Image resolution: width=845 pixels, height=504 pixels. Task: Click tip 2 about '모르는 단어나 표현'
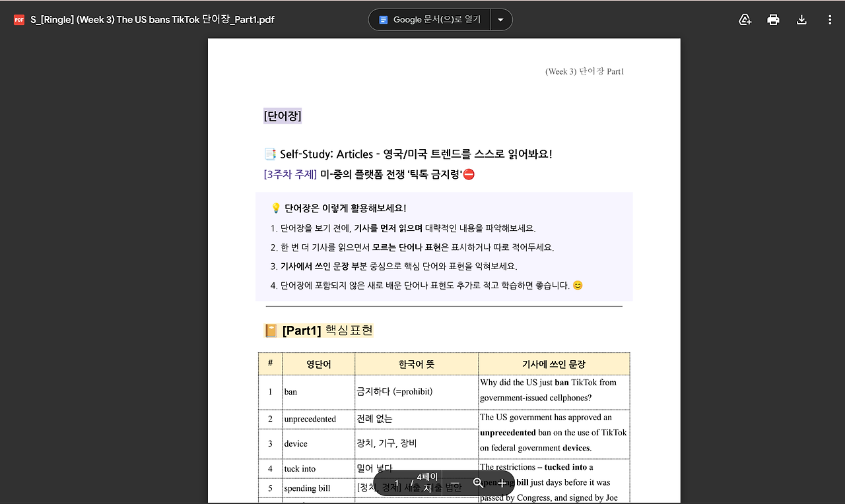tap(412, 247)
